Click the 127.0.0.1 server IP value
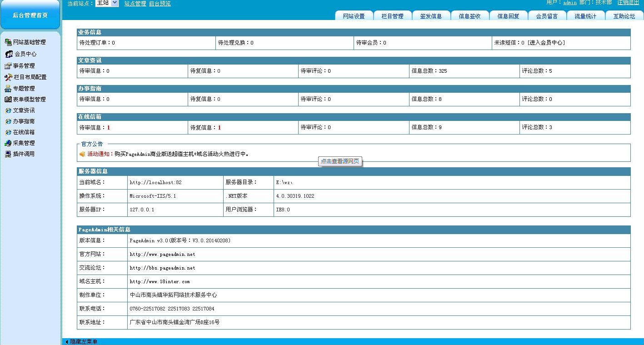 [x=142, y=210]
